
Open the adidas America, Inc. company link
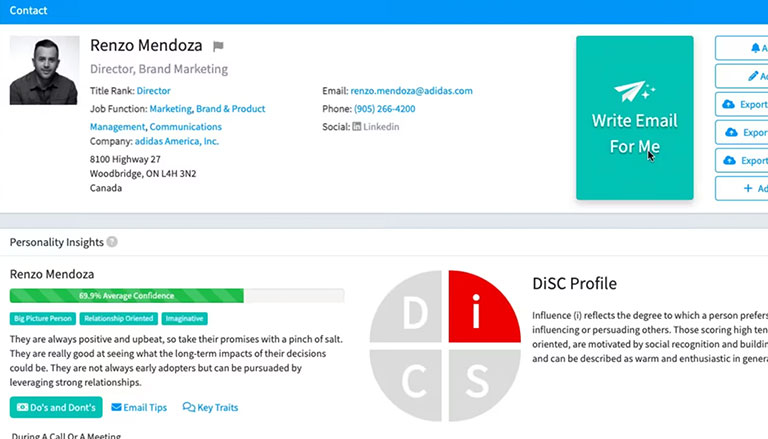point(177,141)
